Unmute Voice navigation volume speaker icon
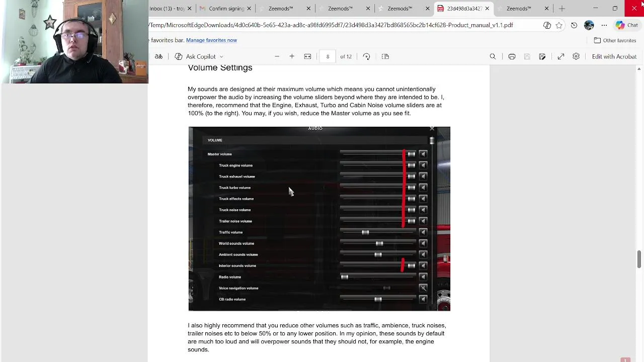The image size is (644, 362). [x=423, y=288]
